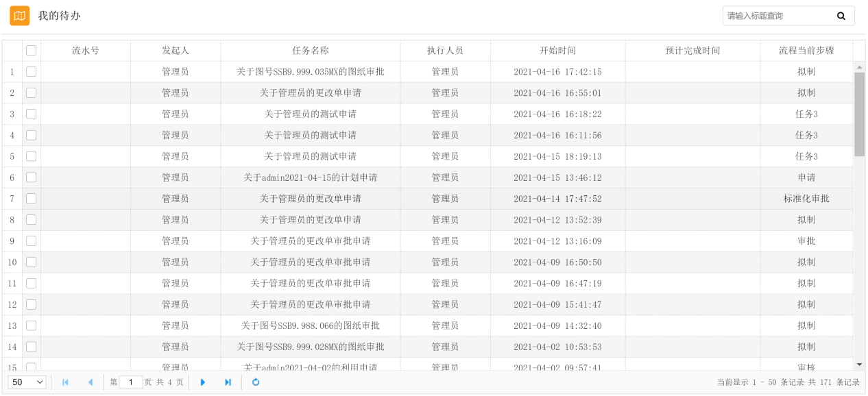Go to the first page
The image size is (868, 396).
point(65,382)
